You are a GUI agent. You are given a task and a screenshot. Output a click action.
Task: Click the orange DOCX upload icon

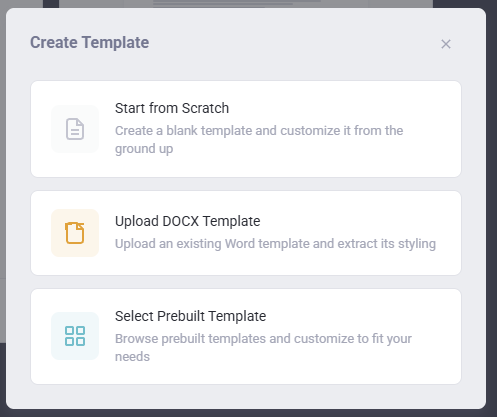coord(75,233)
